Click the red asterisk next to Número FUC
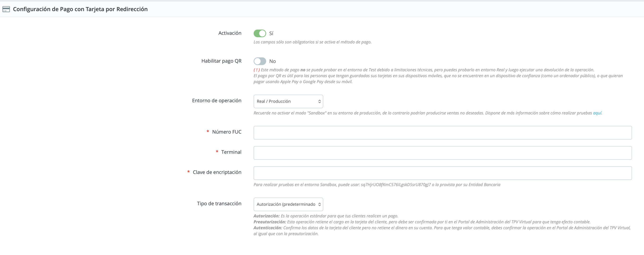Viewport: 644px width, 255px height. [x=208, y=132]
